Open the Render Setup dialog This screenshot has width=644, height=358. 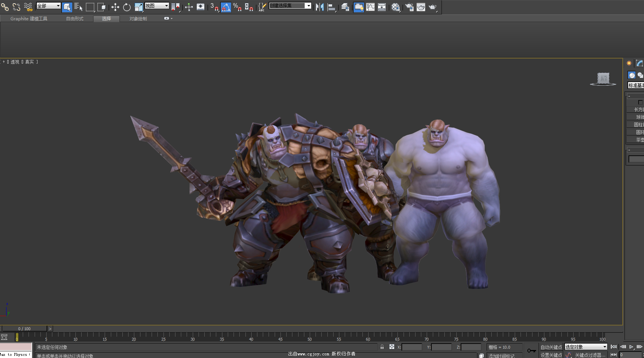[x=409, y=7]
